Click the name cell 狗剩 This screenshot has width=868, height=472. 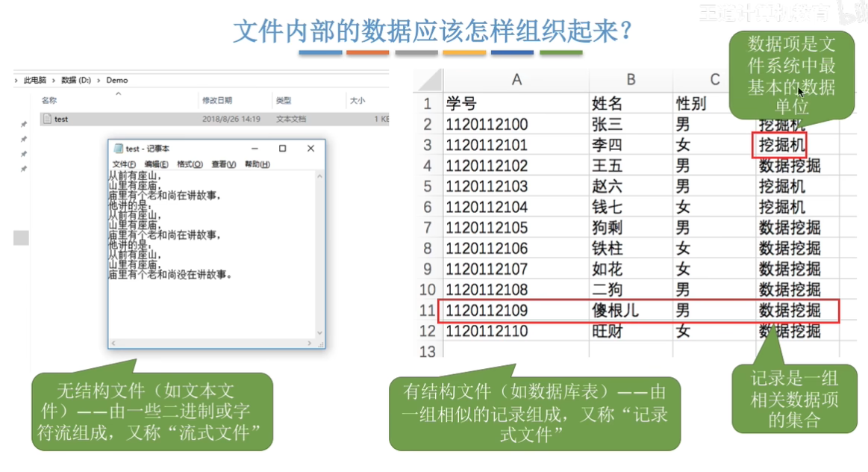[x=631, y=228]
